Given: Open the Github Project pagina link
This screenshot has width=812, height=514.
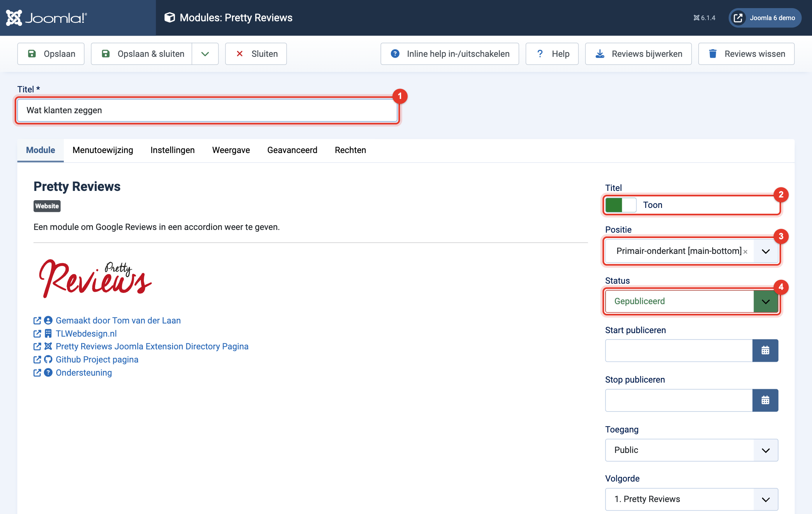Looking at the screenshot, I should pyautogui.click(x=97, y=359).
